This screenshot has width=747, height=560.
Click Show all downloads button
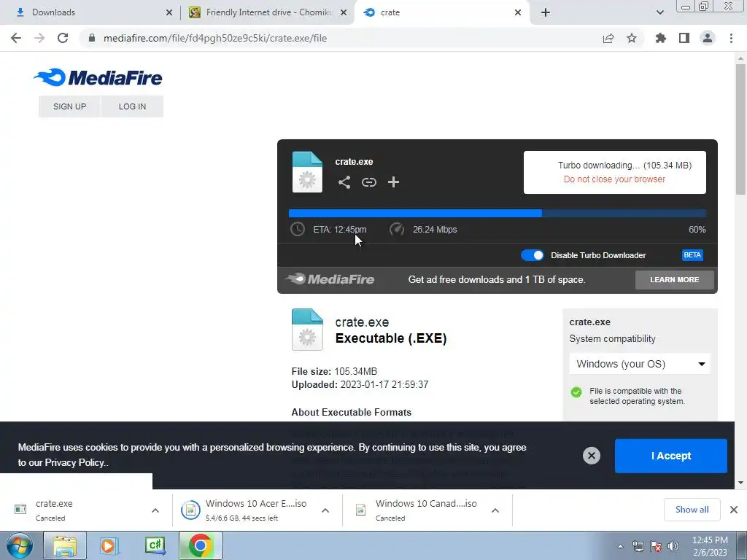(x=692, y=510)
